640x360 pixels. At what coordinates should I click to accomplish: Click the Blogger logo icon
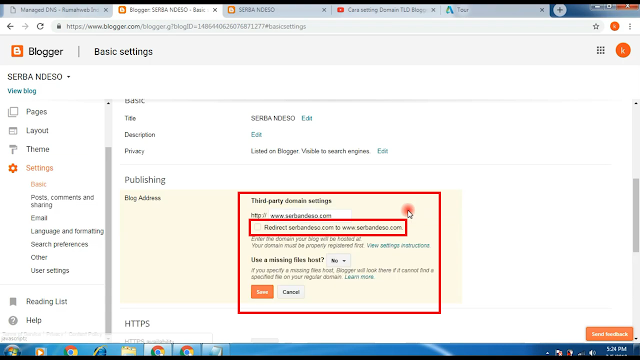click(x=17, y=51)
